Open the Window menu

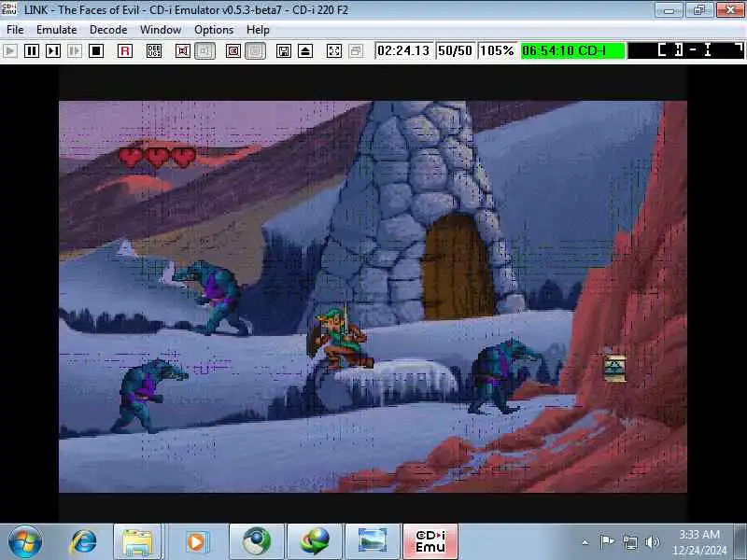coord(161,30)
